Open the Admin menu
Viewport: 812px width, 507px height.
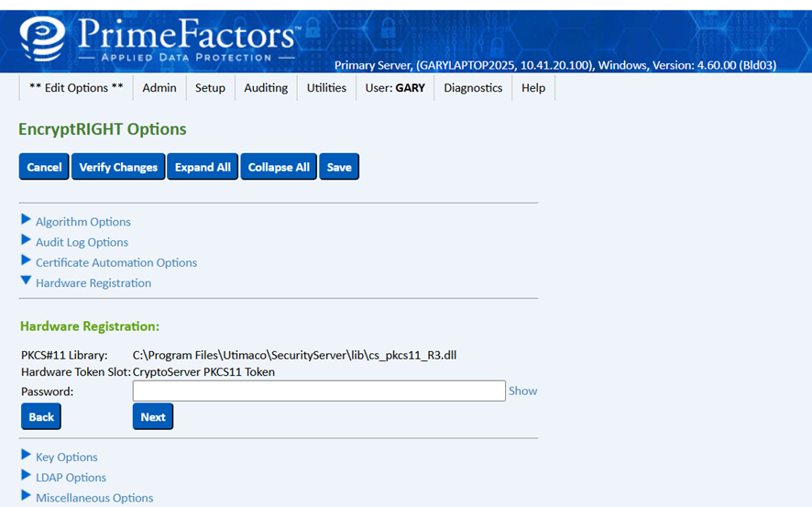click(x=159, y=88)
